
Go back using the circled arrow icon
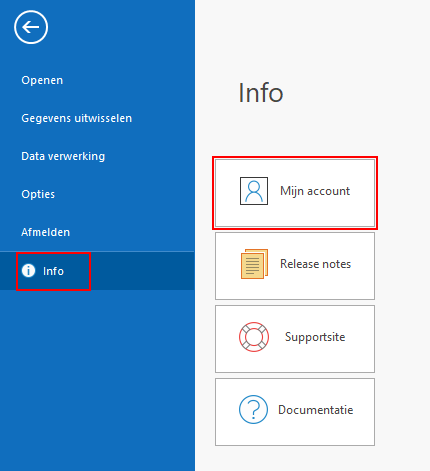pos(31,27)
